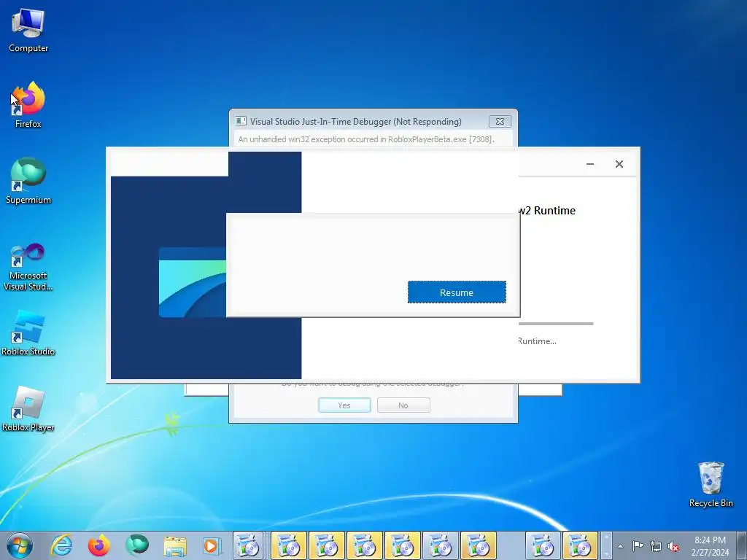Screen dimensions: 747x560
Task: Launch Internet Explorer from the taskbar
Action: [x=61, y=545]
